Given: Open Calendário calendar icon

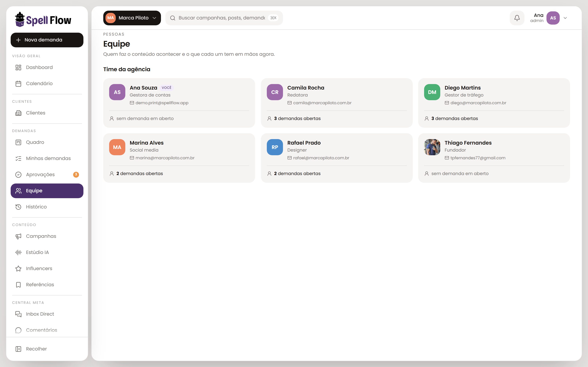Looking at the screenshot, I should click(18, 83).
